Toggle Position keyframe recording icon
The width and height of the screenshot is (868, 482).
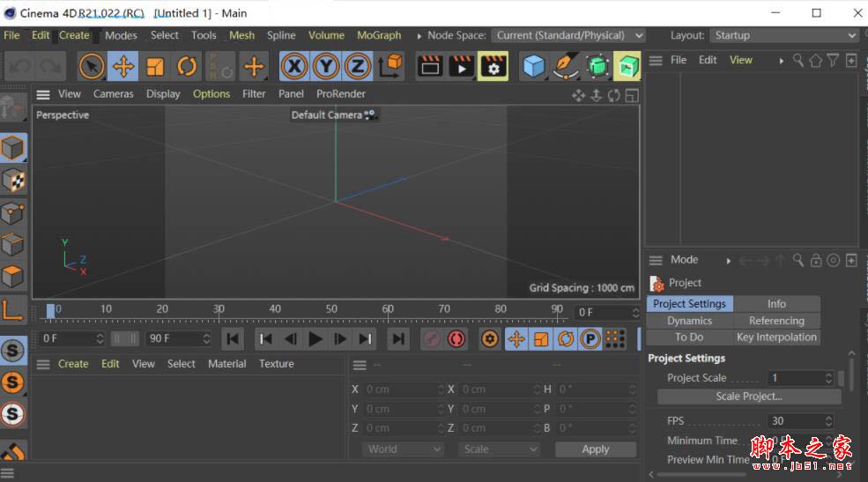[516, 338]
